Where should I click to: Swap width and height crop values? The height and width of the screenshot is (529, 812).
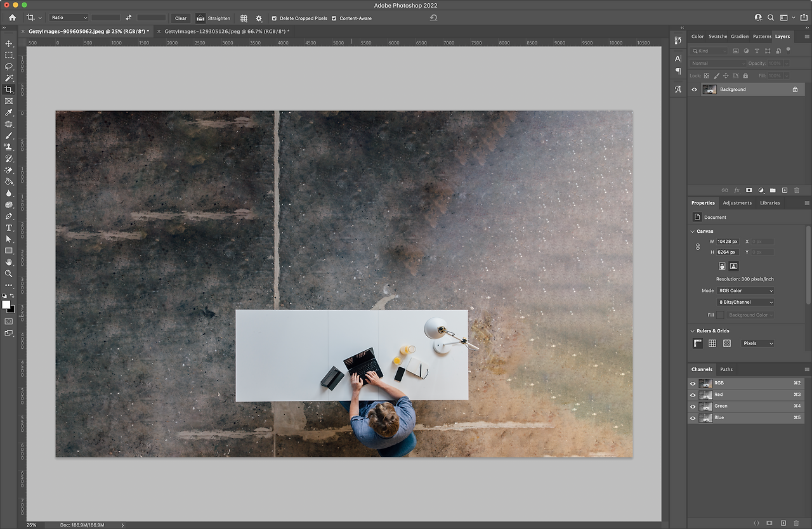(129, 18)
